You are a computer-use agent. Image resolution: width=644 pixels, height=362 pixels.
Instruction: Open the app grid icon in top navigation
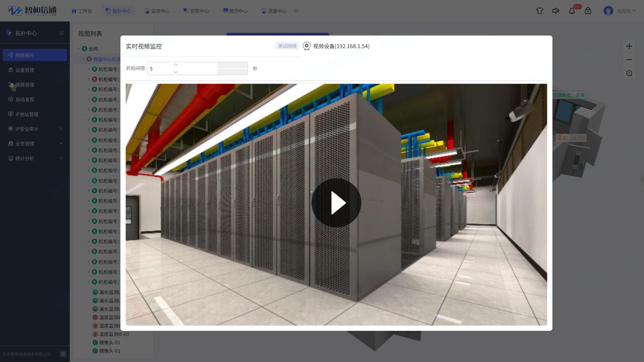click(296, 11)
